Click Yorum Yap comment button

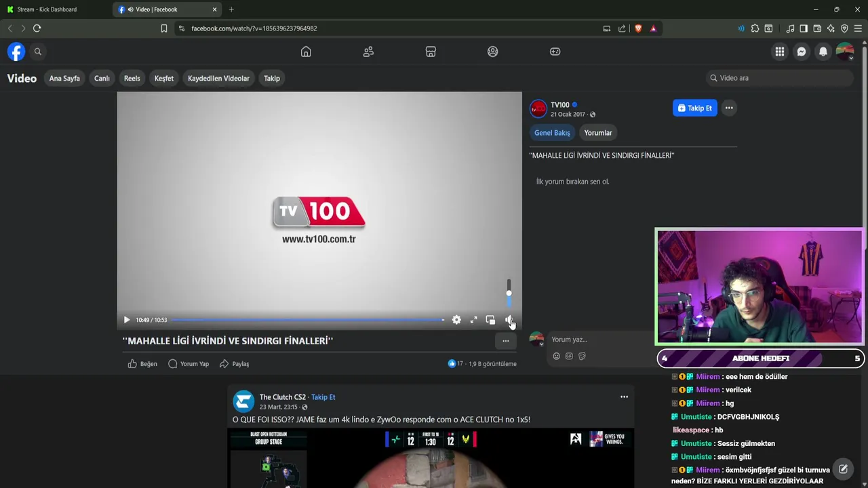189,364
